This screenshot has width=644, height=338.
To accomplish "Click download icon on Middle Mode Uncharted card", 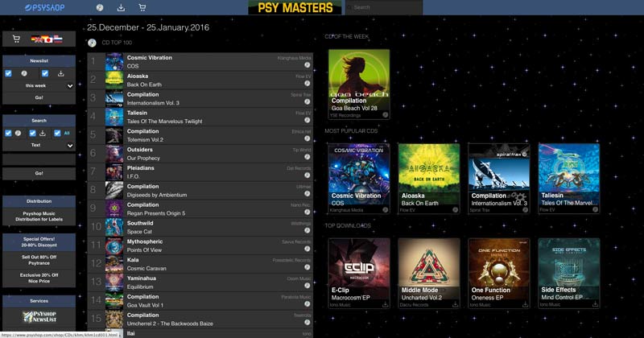I will pos(455,304).
